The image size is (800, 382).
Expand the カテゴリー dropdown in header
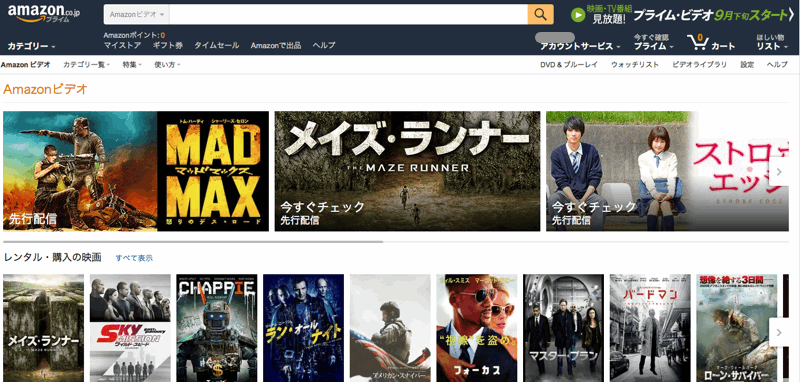point(31,46)
